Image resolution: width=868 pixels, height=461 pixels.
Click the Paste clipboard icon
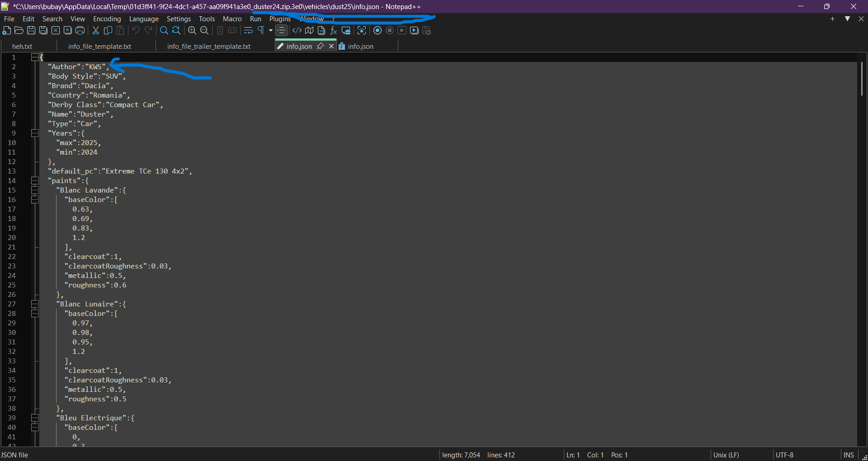click(x=120, y=31)
